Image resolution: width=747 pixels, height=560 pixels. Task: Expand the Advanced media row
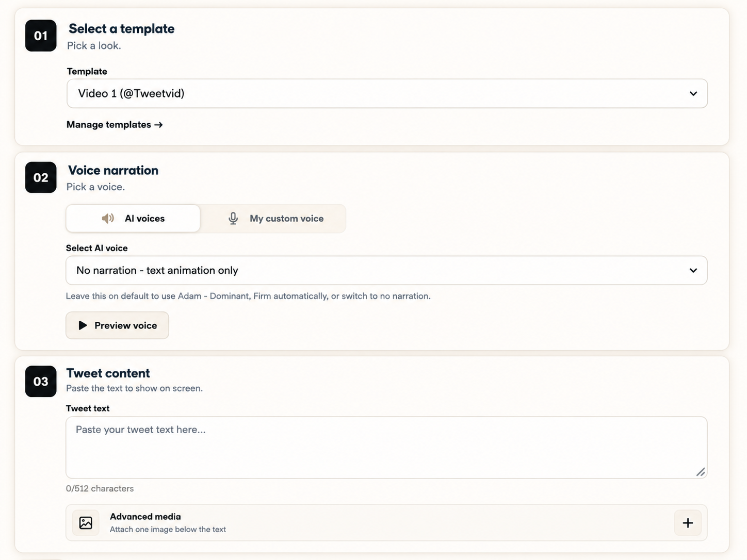386,523
